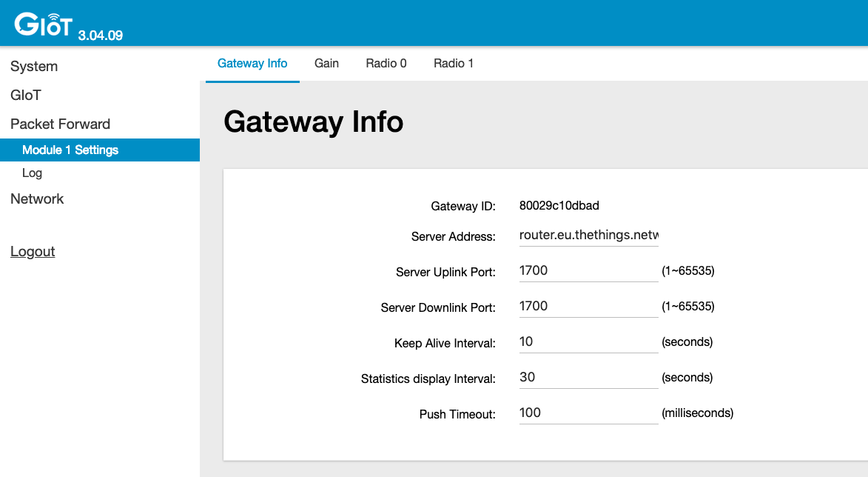Select Module 1 Settings in sidebar
This screenshot has width=868, height=477.
pos(69,150)
